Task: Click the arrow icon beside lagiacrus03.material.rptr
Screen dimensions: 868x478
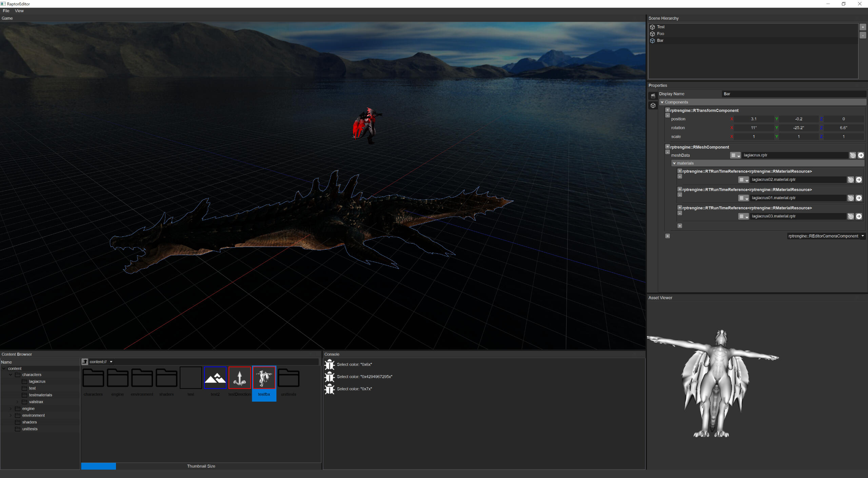Action: 859,216
